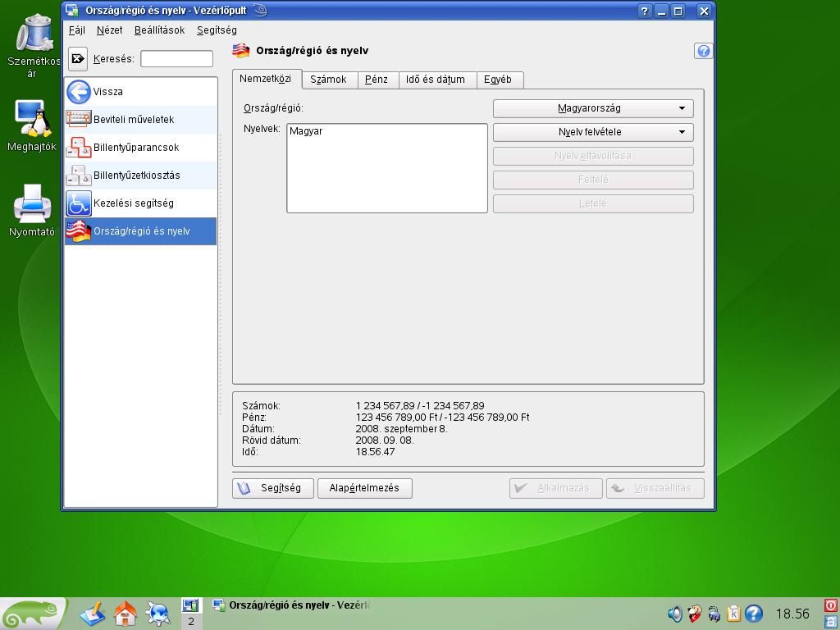
Task: Open the Magyarország country dropdown
Action: click(593, 108)
